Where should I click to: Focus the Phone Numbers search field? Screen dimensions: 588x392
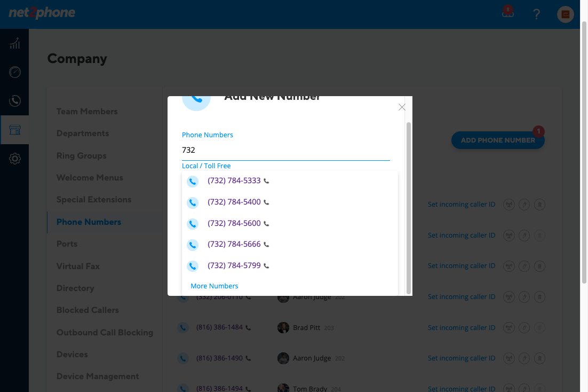(286, 150)
